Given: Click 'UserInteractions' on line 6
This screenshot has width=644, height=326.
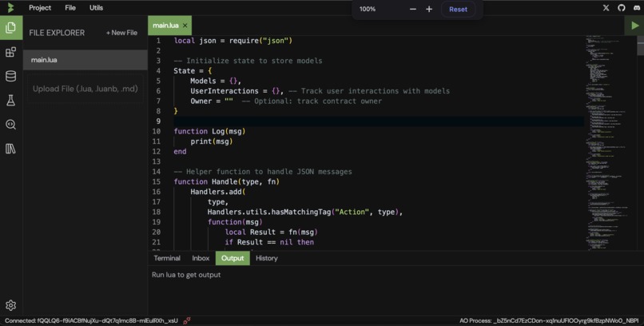Looking at the screenshot, I should pyautogui.click(x=225, y=91).
